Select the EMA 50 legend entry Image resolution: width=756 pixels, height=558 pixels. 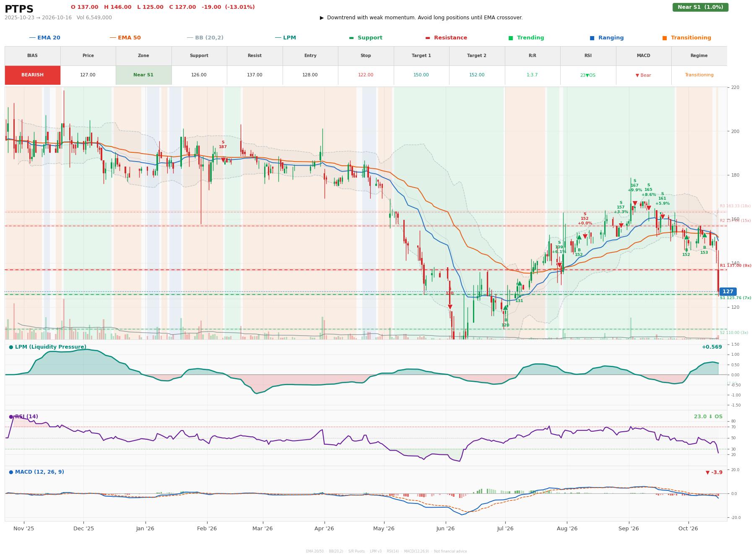[x=125, y=38]
